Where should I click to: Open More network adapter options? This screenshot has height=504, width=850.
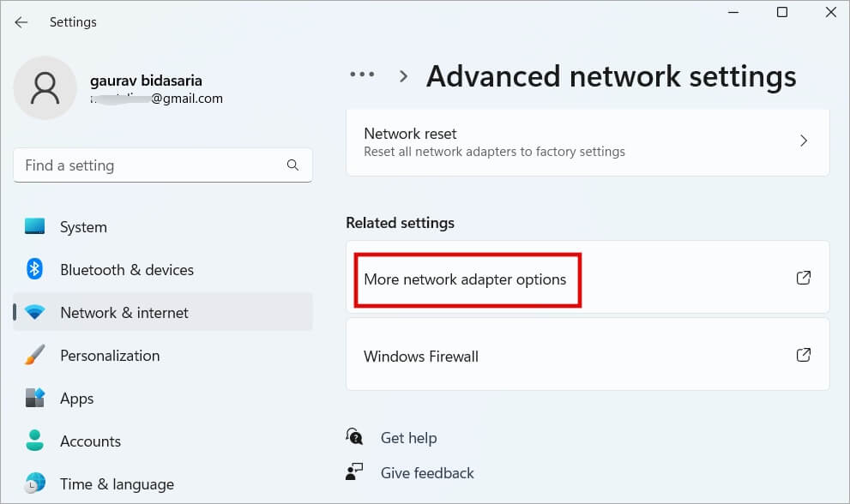pyautogui.click(x=588, y=277)
